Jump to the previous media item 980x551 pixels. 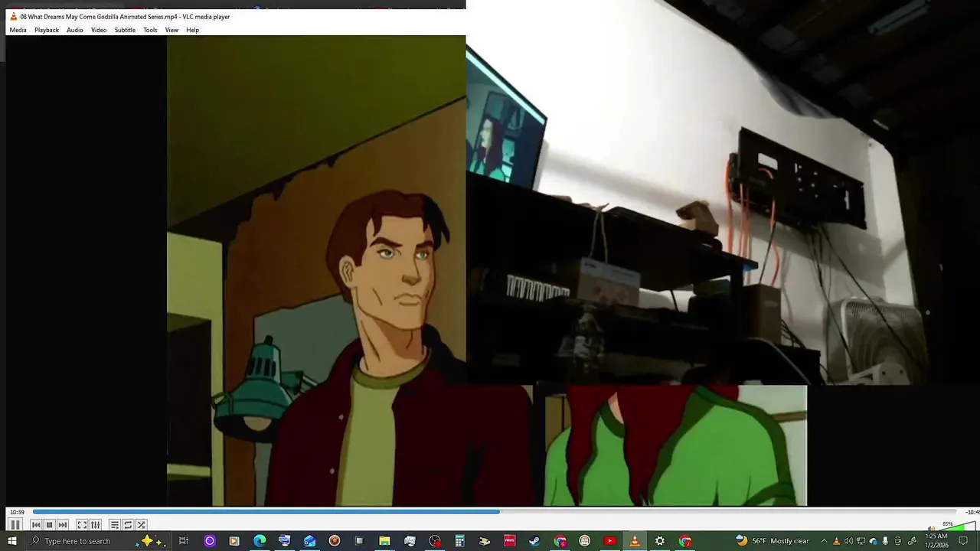click(x=36, y=525)
